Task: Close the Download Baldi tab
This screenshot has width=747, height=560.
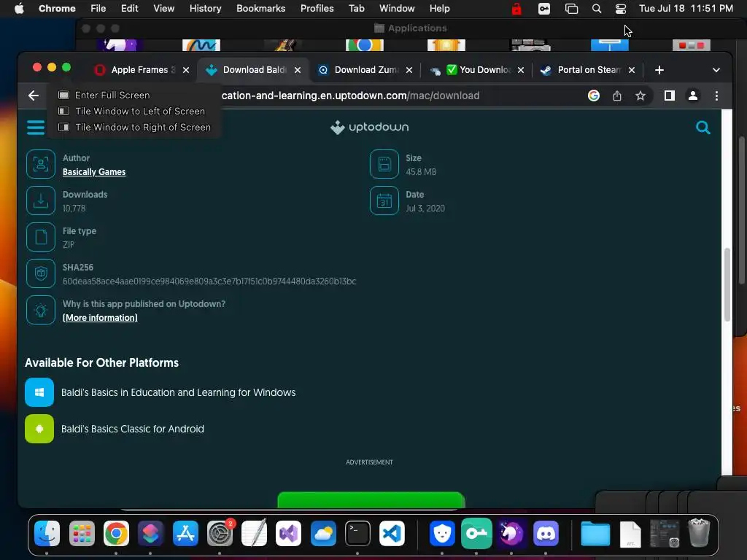Action: pos(298,70)
